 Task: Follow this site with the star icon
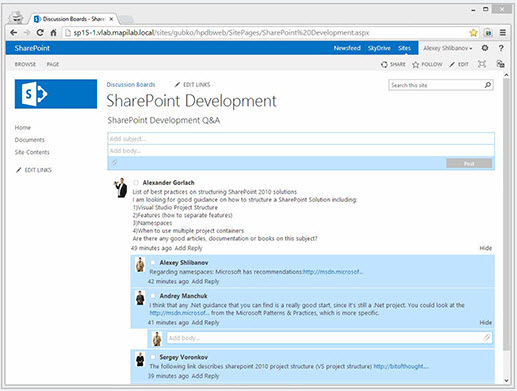pyautogui.click(x=415, y=64)
